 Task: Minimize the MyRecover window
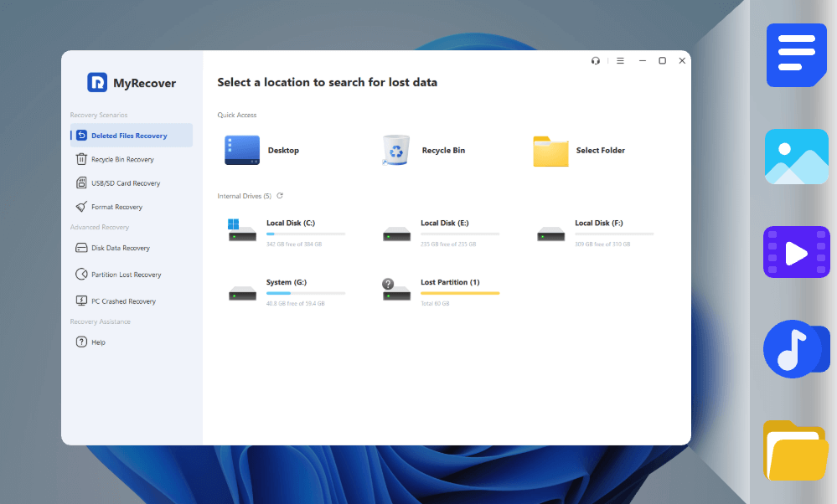click(x=643, y=61)
